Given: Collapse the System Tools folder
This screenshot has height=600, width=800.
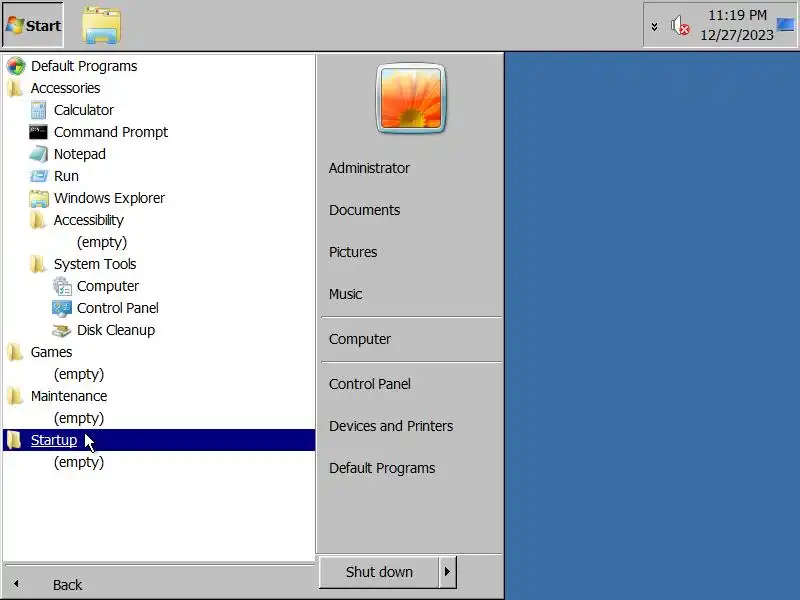Looking at the screenshot, I should click(95, 264).
